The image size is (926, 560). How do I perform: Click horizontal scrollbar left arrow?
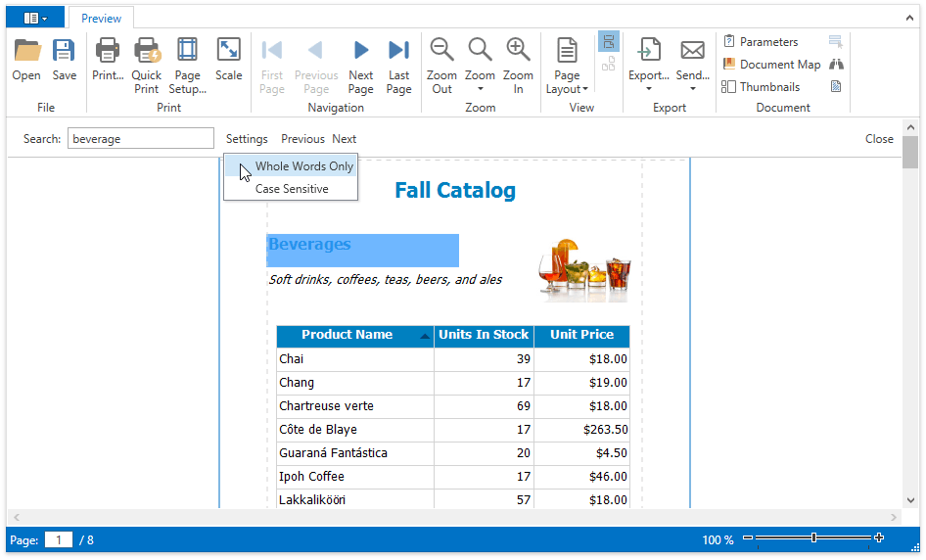[17, 518]
